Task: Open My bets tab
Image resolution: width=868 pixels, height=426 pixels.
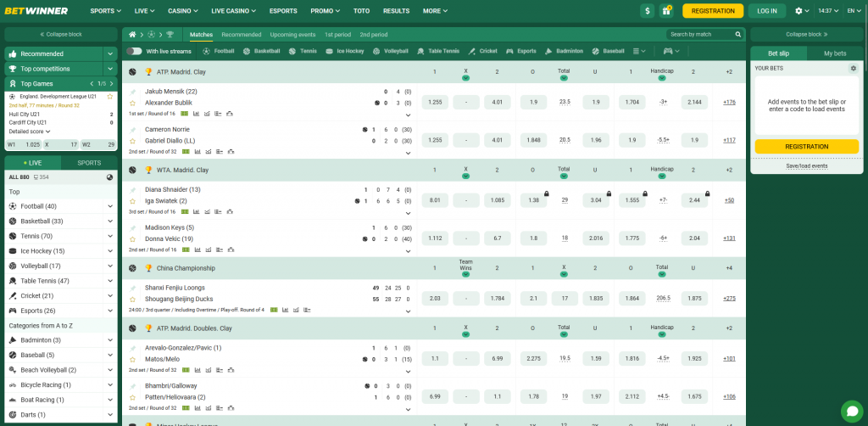Action: click(x=835, y=53)
